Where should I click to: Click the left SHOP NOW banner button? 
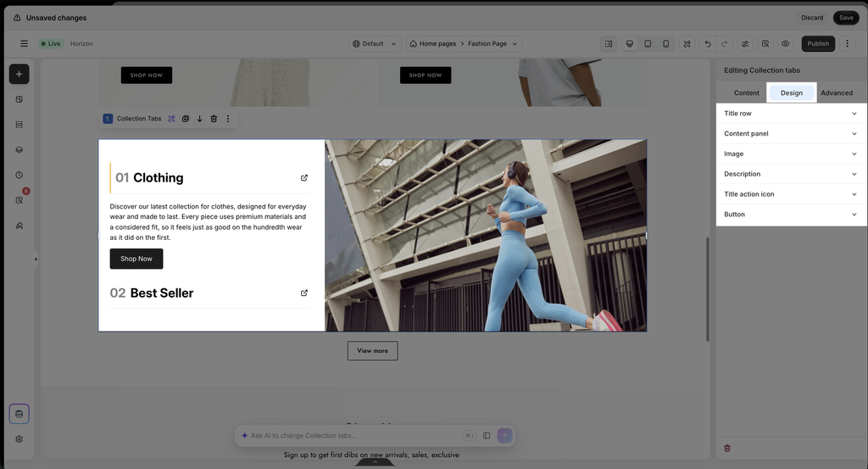pos(147,75)
